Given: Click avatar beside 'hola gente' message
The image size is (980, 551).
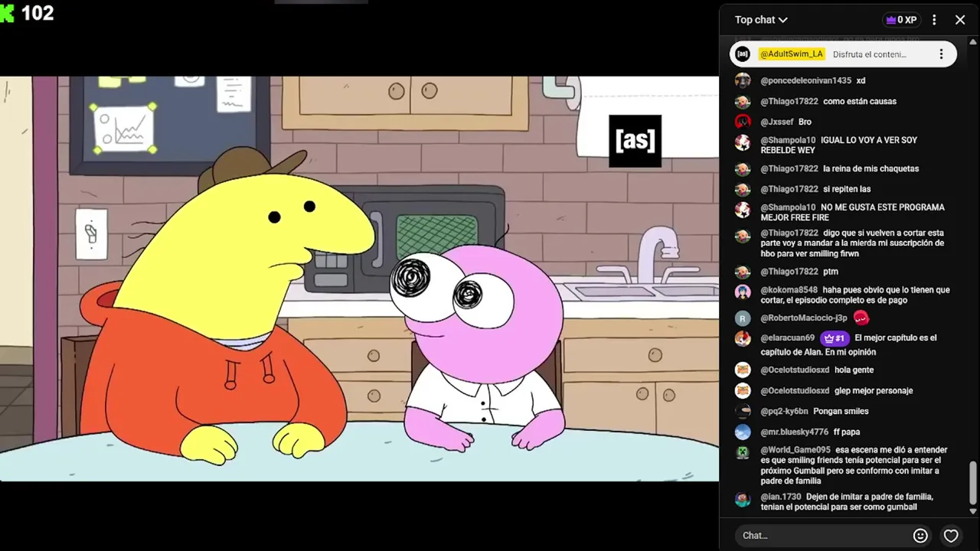Looking at the screenshot, I should [743, 370].
